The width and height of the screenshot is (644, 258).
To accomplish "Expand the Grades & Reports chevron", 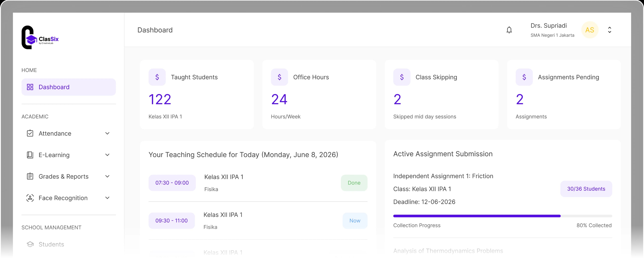I will [x=107, y=177].
